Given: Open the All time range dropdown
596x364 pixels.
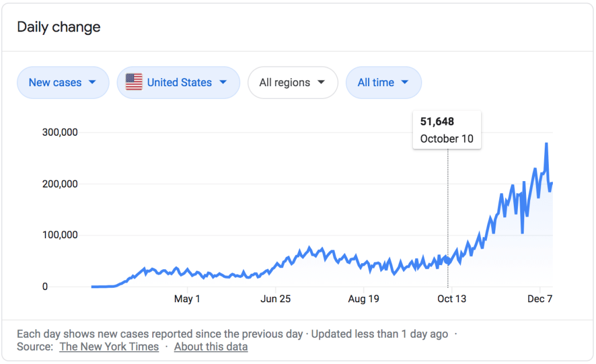Looking at the screenshot, I should 383,83.
